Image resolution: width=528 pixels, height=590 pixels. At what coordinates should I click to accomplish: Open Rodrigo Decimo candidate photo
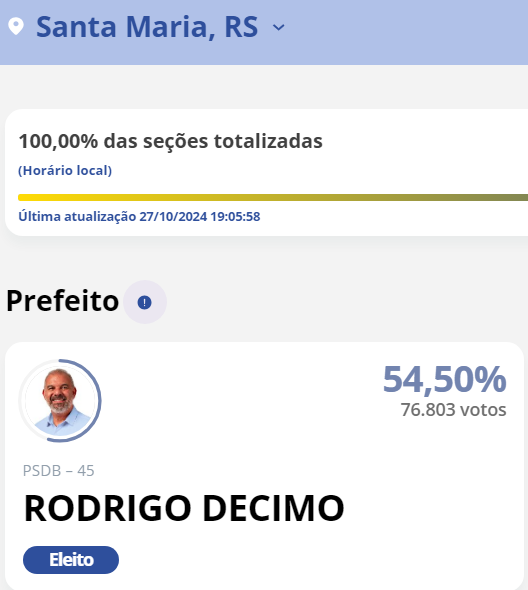(x=60, y=401)
